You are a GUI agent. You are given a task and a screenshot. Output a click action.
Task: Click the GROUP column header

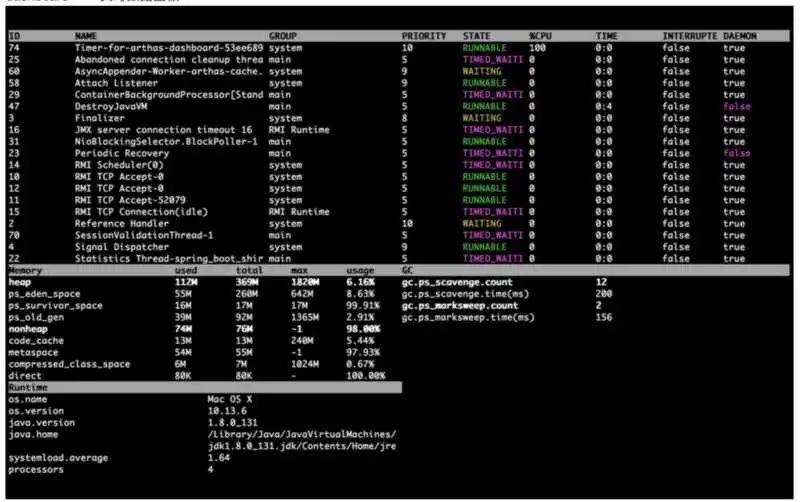[283, 36]
